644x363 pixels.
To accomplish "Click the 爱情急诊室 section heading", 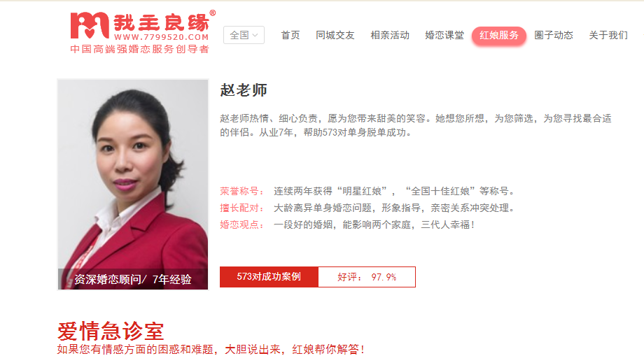I will [111, 331].
